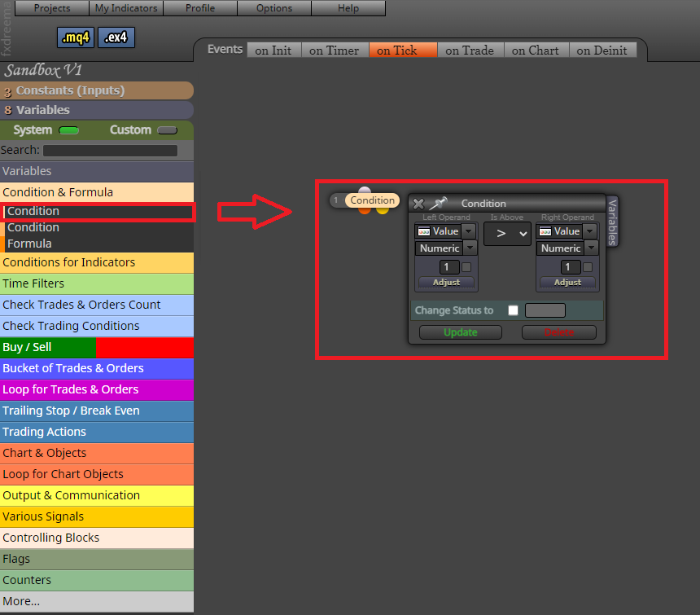
Task: Toggle the Custom blocks switch
Action: click(x=168, y=130)
